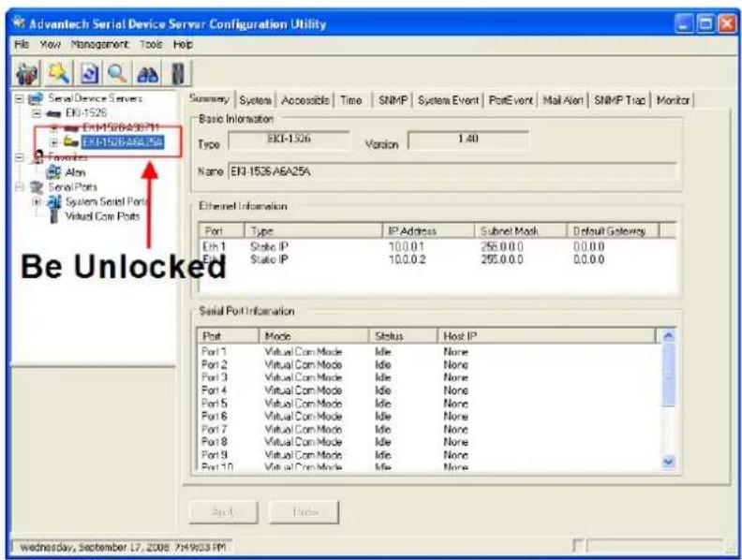The height and width of the screenshot is (560, 742).
Task: Click the Serial Device Servers network icon
Action: (36, 98)
